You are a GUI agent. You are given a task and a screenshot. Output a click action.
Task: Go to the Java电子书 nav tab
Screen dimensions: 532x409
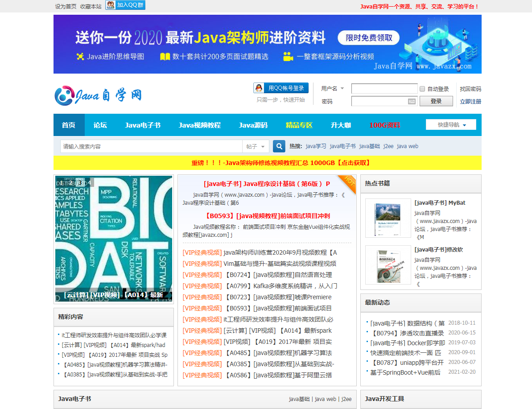click(x=143, y=125)
